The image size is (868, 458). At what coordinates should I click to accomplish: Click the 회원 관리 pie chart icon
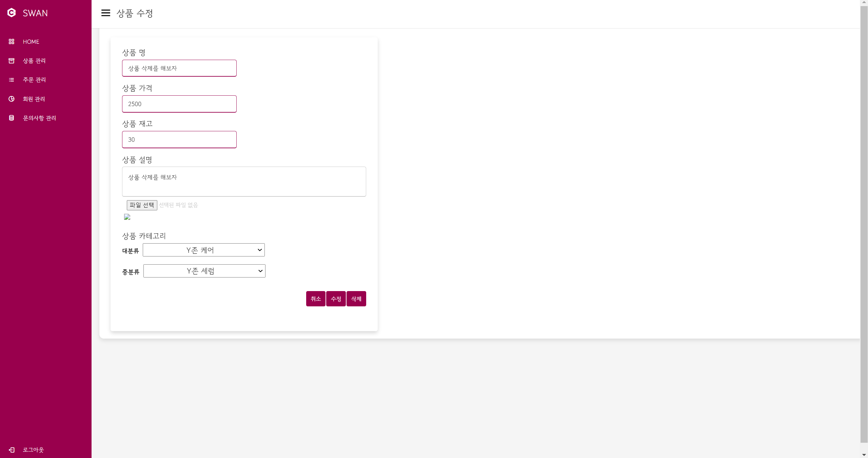pyautogui.click(x=12, y=99)
